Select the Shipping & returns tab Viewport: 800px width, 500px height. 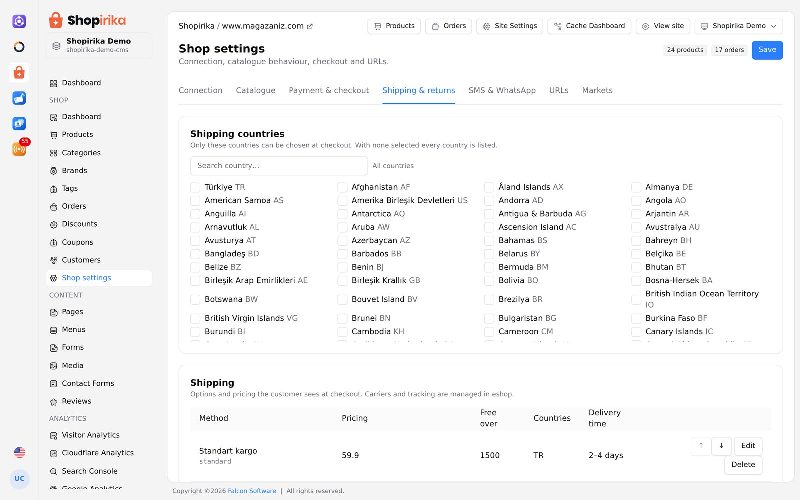click(418, 90)
